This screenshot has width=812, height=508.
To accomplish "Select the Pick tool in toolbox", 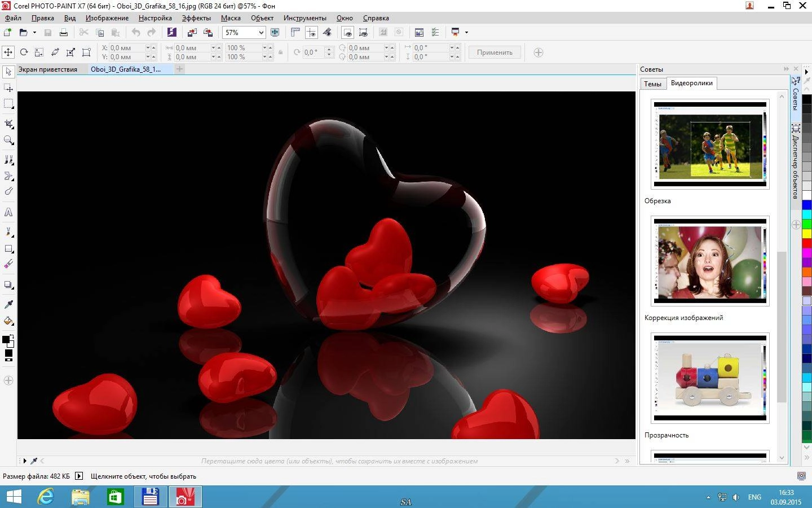I will coord(8,72).
